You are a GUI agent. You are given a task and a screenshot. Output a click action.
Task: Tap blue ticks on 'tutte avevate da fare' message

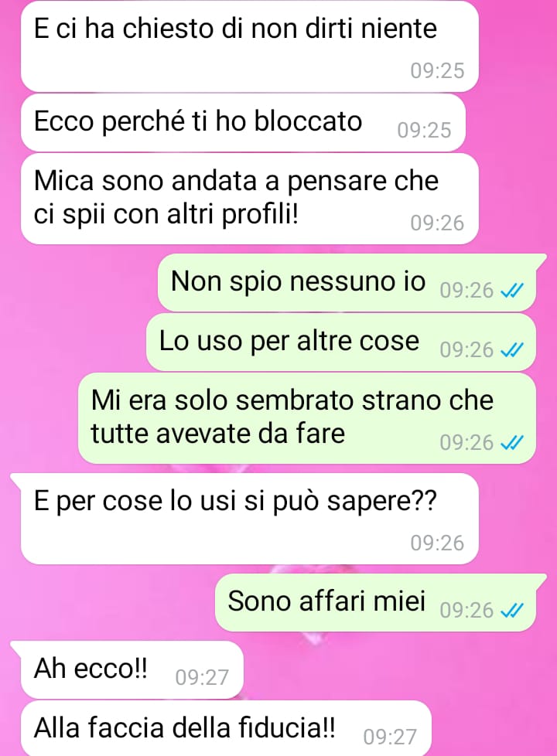click(512, 443)
